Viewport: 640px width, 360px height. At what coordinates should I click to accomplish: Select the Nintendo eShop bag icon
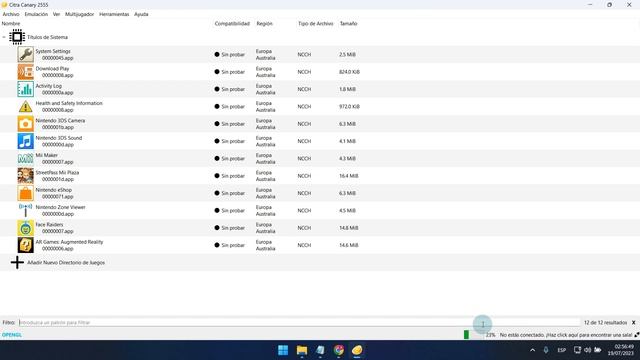pos(25,193)
